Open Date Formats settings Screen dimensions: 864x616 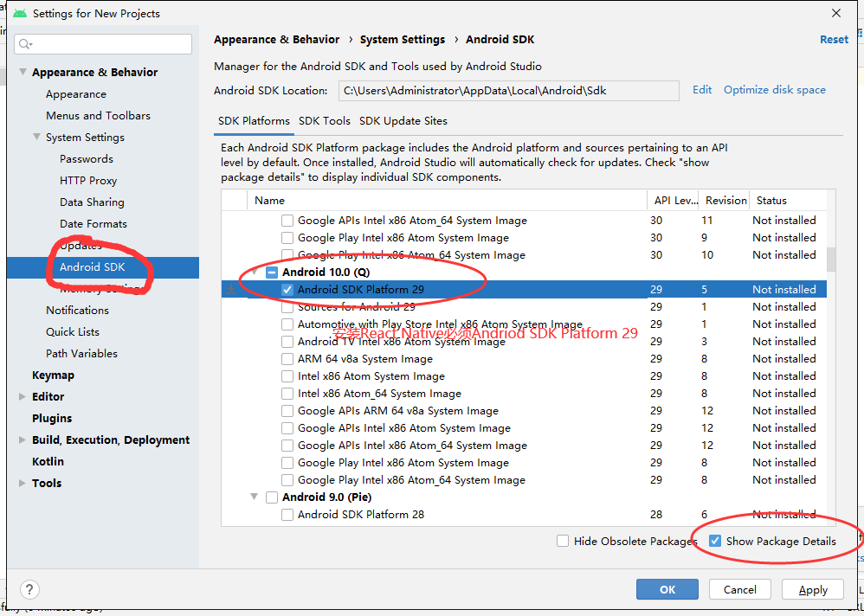93,224
